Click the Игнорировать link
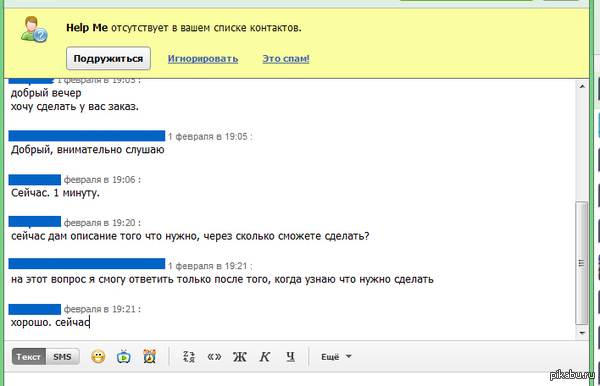The width and height of the screenshot is (600, 386). (203, 59)
